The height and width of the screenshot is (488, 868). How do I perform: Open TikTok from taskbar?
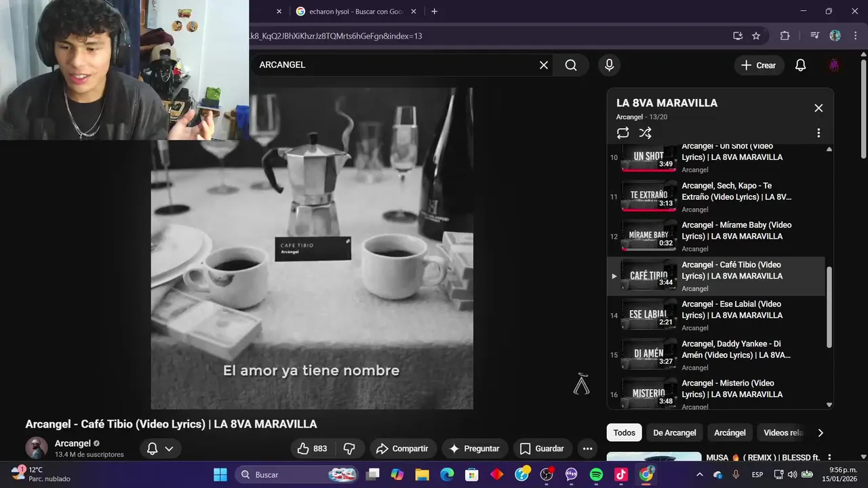click(x=621, y=474)
